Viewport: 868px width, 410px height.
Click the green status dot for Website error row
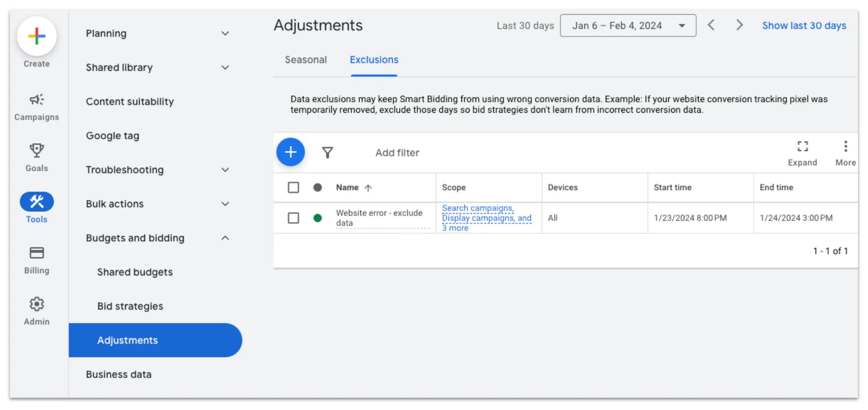(x=318, y=218)
